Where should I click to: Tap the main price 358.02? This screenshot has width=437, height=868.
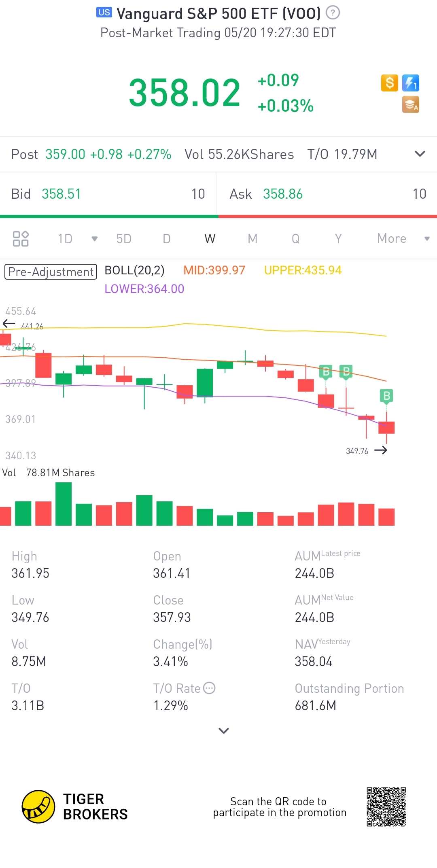point(185,93)
